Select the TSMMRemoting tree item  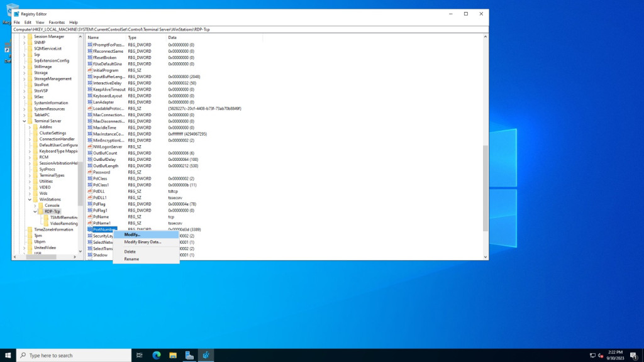tap(64, 217)
